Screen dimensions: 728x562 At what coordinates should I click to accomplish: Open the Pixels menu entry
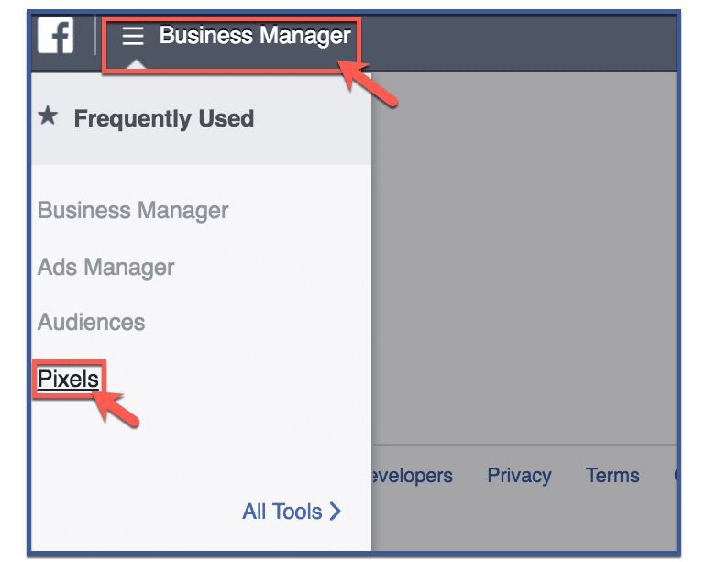point(68,380)
